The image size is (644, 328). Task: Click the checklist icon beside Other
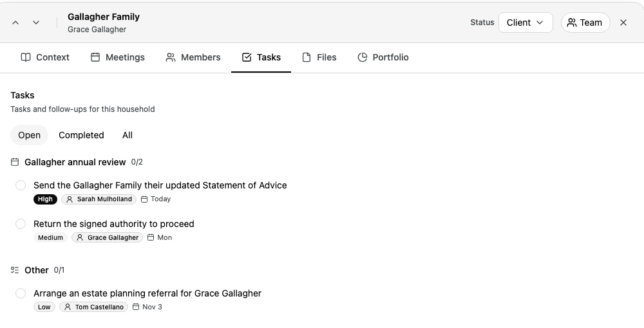click(x=15, y=270)
